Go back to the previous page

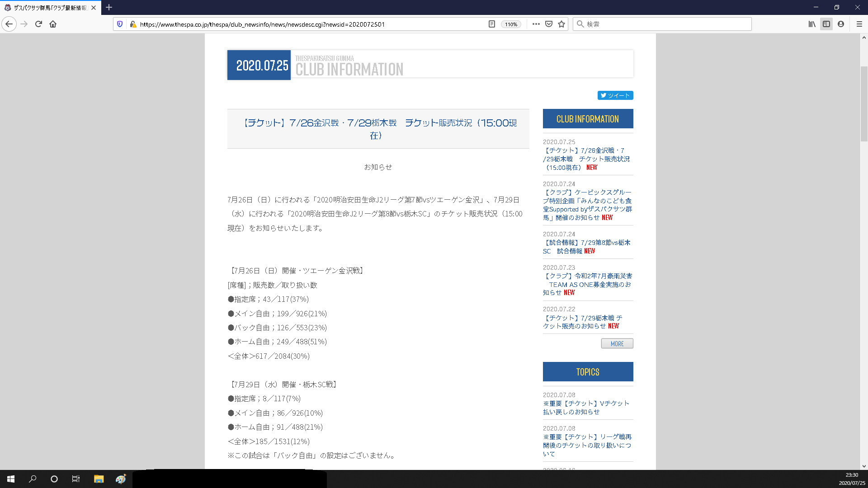point(9,24)
